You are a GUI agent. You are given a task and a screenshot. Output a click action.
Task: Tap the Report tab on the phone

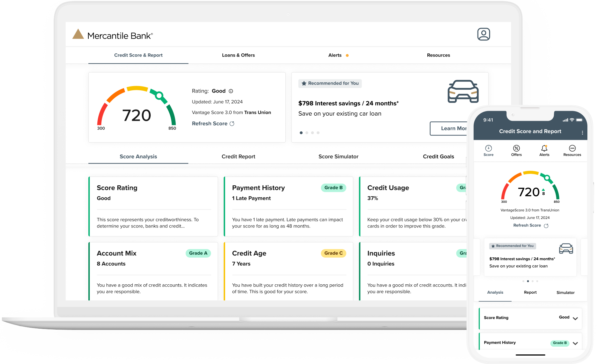530,292
